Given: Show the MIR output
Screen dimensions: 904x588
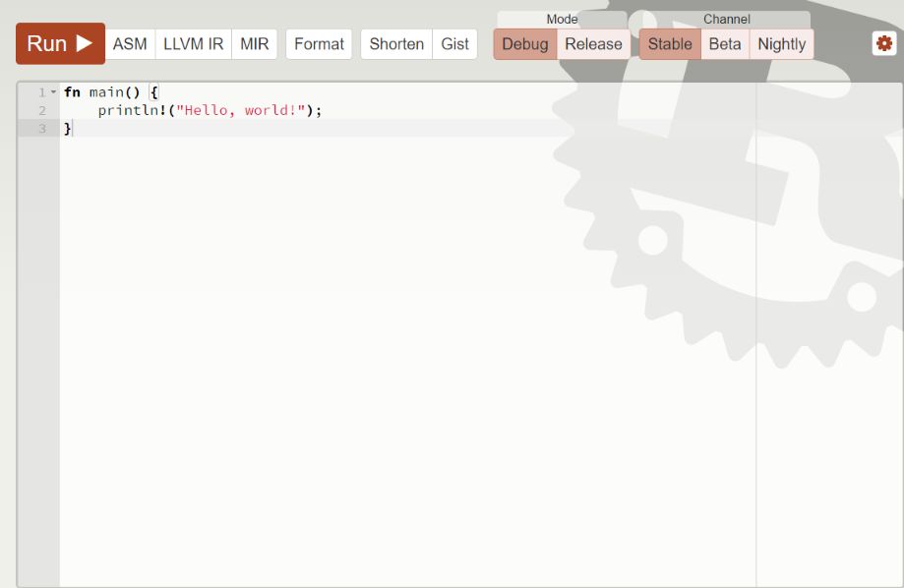Looking at the screenshot, I should click(x=254, y=43).
